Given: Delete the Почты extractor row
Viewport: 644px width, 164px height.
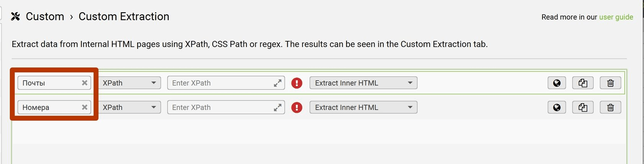Looking at the screenshot, I should point(610,83).
